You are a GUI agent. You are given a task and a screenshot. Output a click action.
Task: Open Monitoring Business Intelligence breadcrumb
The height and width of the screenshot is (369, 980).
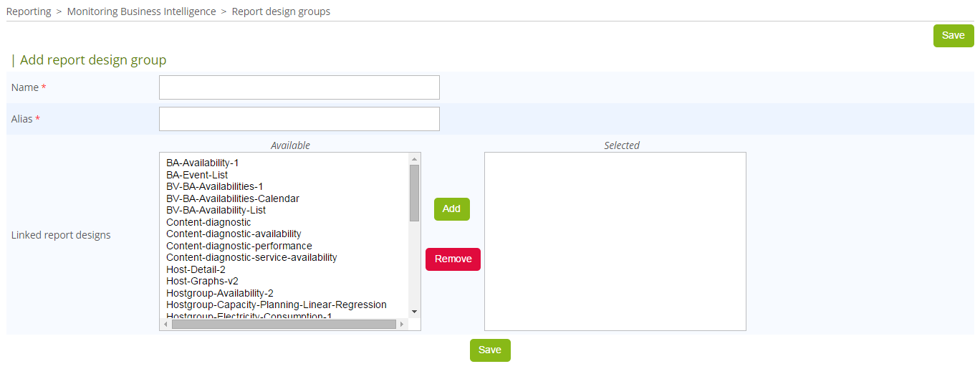[141, 11]
